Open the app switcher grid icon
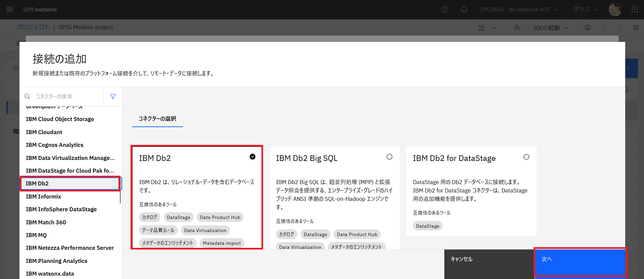Viewport: 644px width, 279px height. coord(634,9)
